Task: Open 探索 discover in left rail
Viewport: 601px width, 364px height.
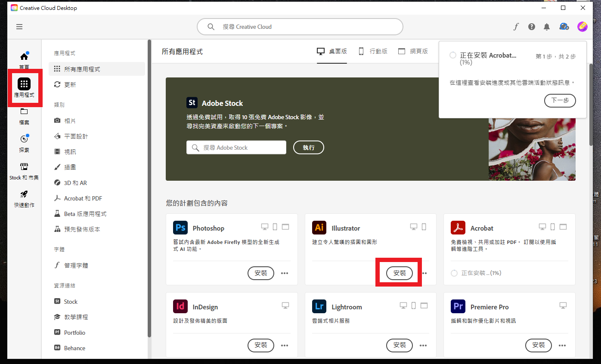Action: [24, 144]
